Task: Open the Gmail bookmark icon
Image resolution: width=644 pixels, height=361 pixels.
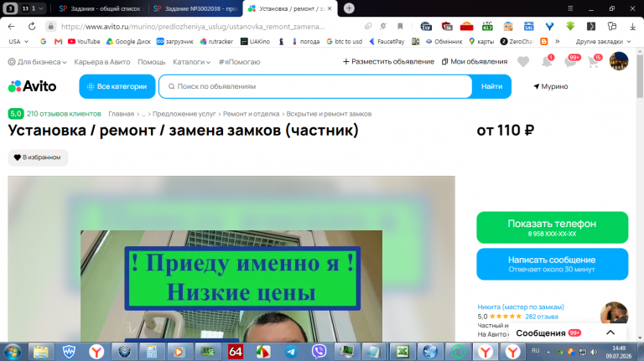Action: [x=58, y=41]
